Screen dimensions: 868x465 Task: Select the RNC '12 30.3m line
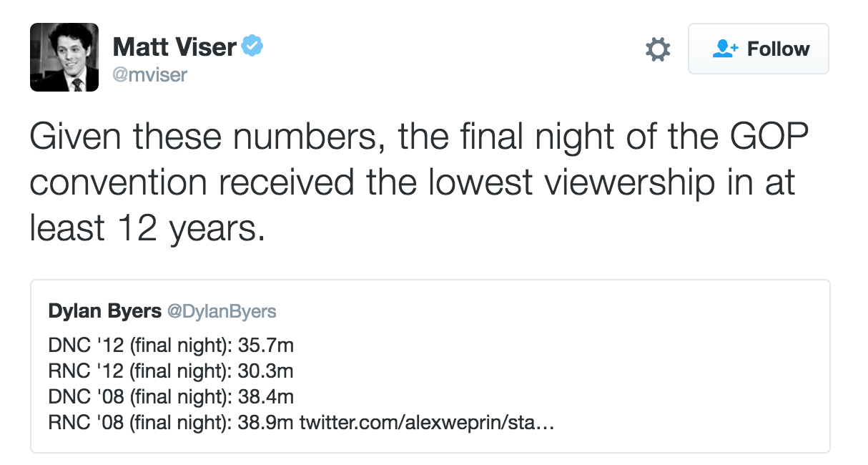point(171,371)
